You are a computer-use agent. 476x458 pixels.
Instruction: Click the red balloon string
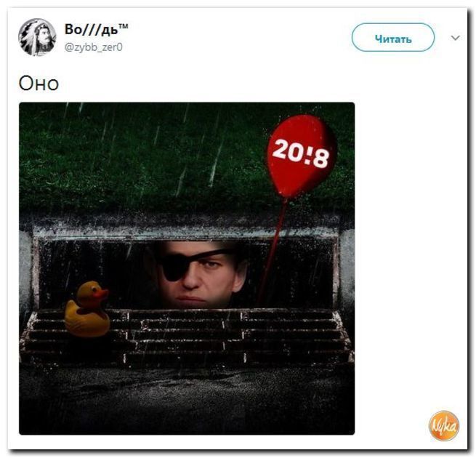point(272,253)
